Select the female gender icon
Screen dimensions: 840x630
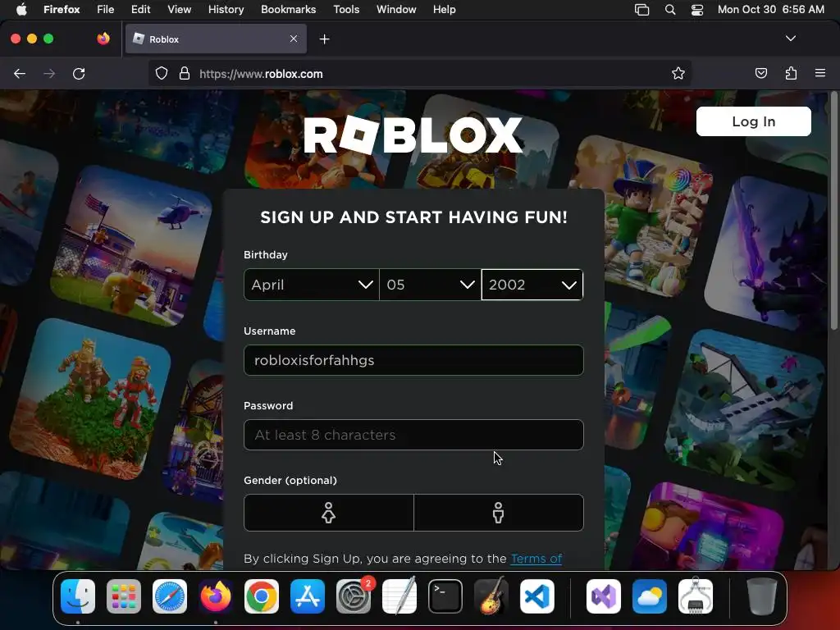click(x=328, y=513)
